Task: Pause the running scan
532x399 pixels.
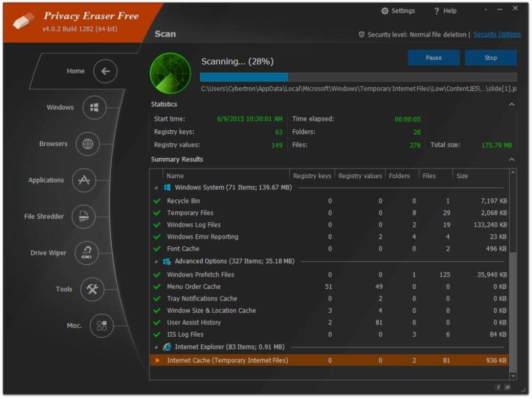Action: click(x=433, y=58)
